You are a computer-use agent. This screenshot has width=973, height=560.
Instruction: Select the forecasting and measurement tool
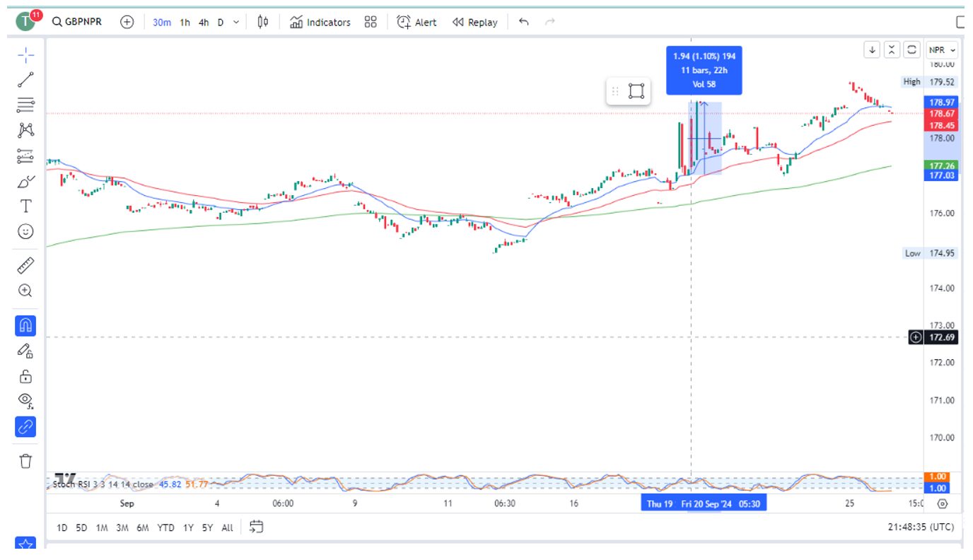(25, 156)
